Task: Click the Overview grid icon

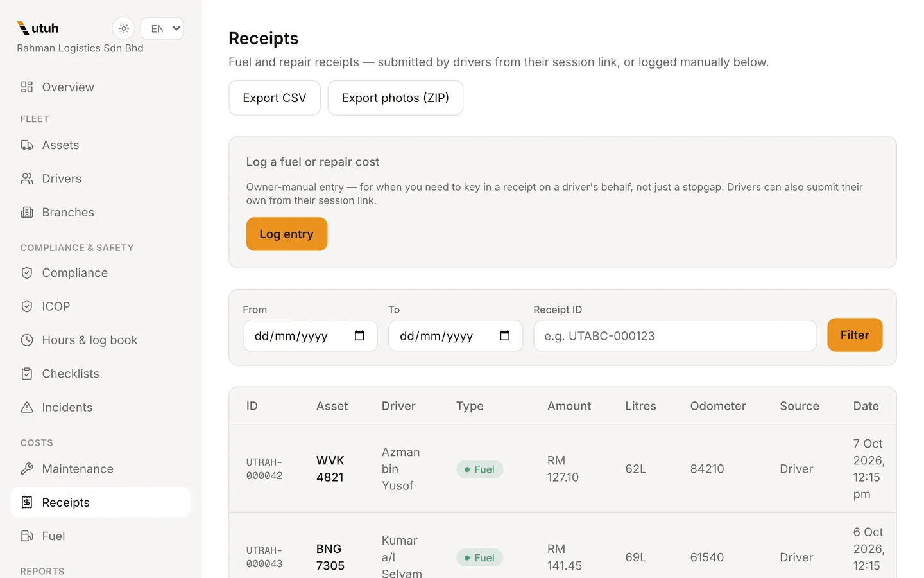Action: (x=27, y=87)
